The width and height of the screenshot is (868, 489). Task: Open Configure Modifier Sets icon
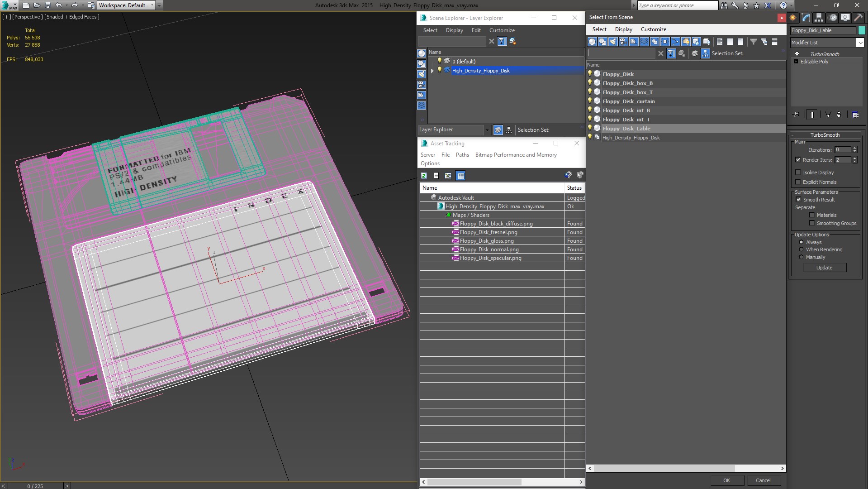[855, 115]
